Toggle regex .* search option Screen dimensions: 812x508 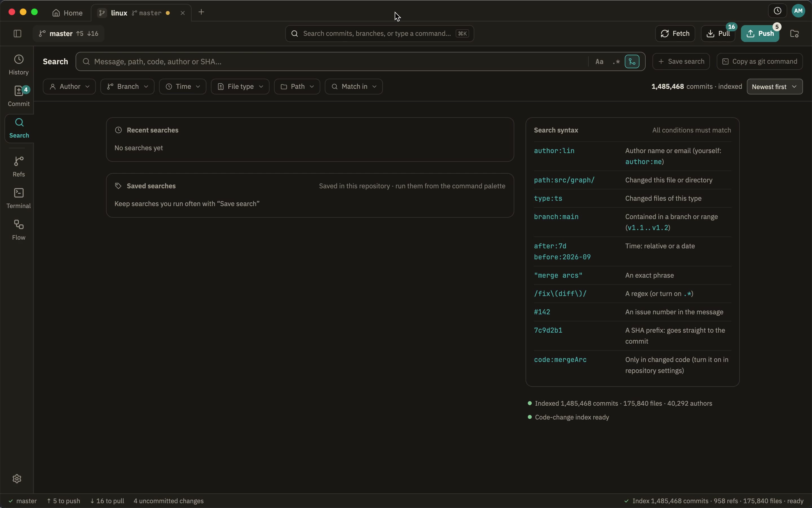pyautogui.click(x=616, y=61)
